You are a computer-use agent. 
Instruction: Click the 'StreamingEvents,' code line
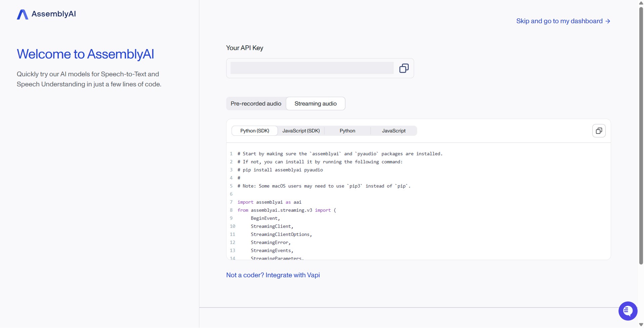coord(272,250)
